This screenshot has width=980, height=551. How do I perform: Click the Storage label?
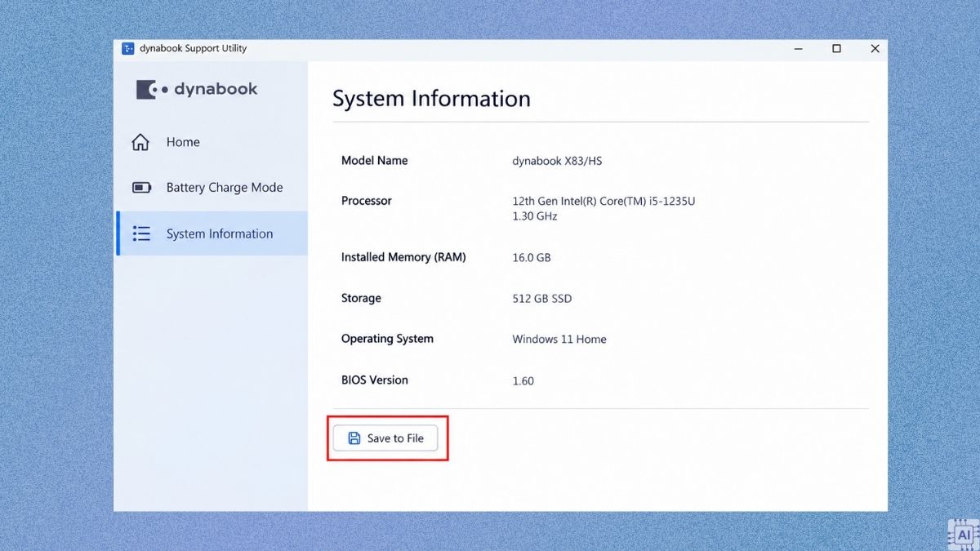coord(361,298)
